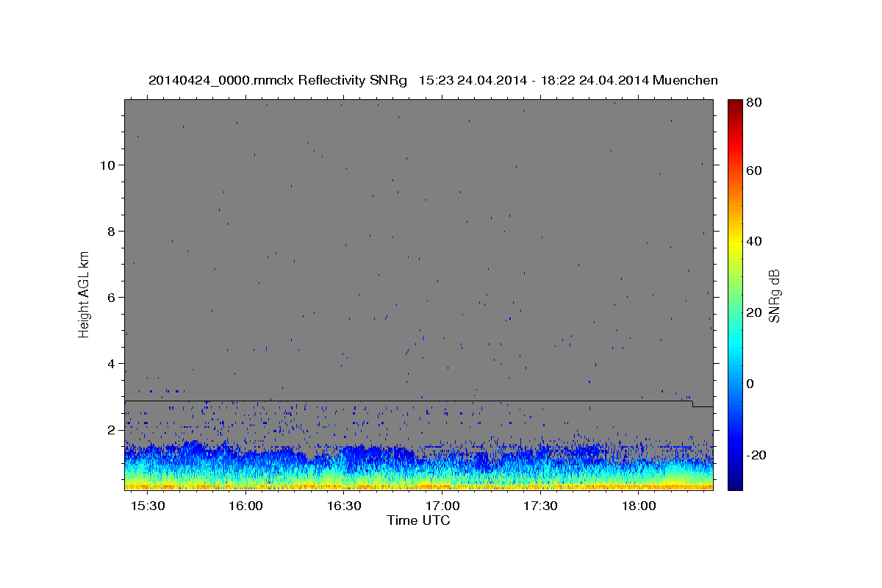Click the 16:00 time tick label

(x=246, y=506)
